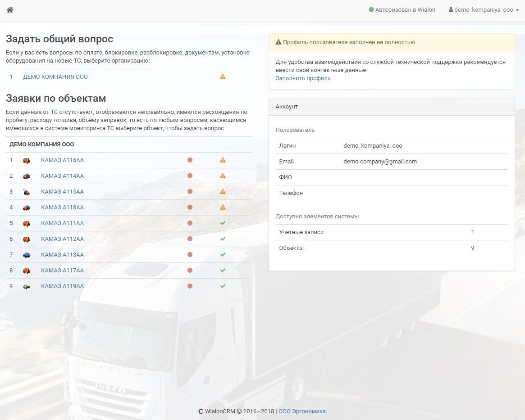525x420 pixels.
Task: Click the warning triangle for КАМАЗ А118АА
Action: point(223,208)
